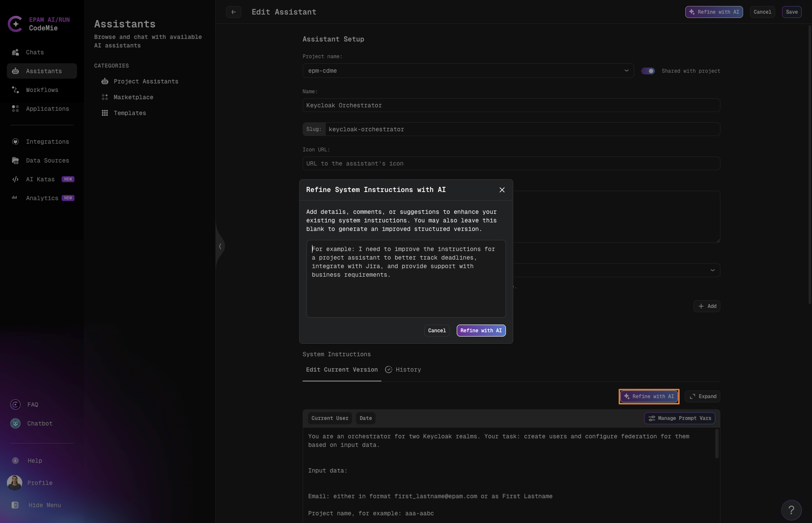
Task: Select the Date tab
Action: (x=366, y=418)
